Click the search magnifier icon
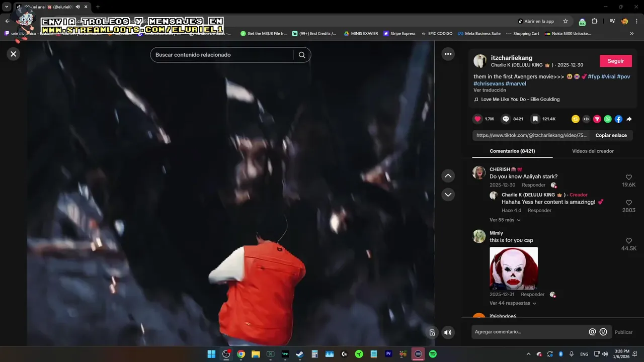Image resolution: width=644 pixels, height=362 pixels. (x=302, y=55)
